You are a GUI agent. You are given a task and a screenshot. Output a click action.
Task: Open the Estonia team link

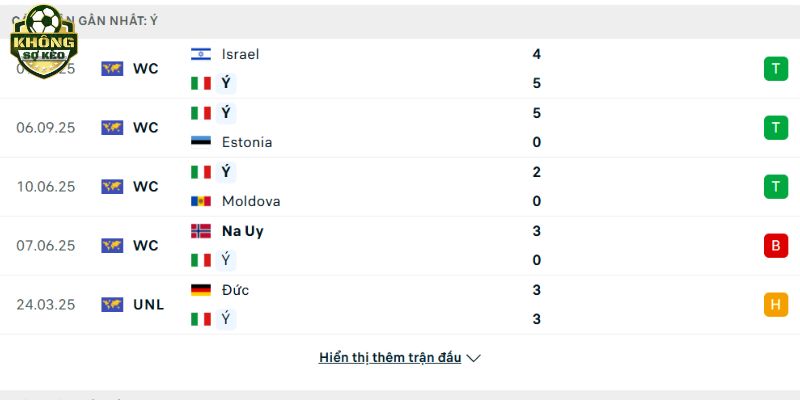(x=247, y=142)
